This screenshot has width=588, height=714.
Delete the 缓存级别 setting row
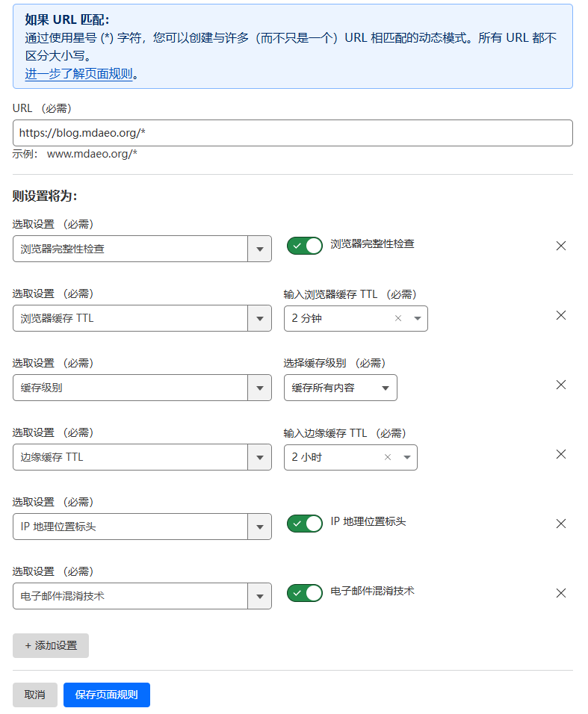(x=561, y=385)
